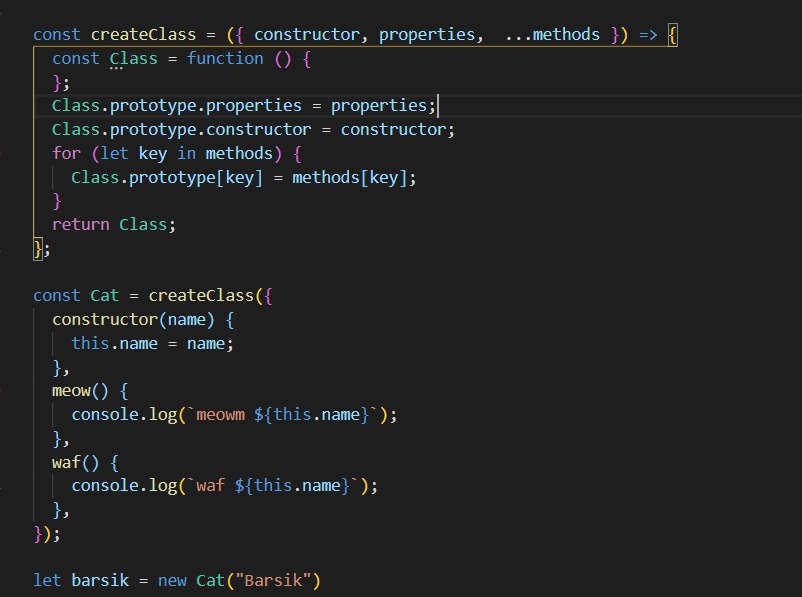The height and width of the screenshot is (597, 802).
Task: Click 'Cat' in 'const Cat' declaration
Action: 105,296
